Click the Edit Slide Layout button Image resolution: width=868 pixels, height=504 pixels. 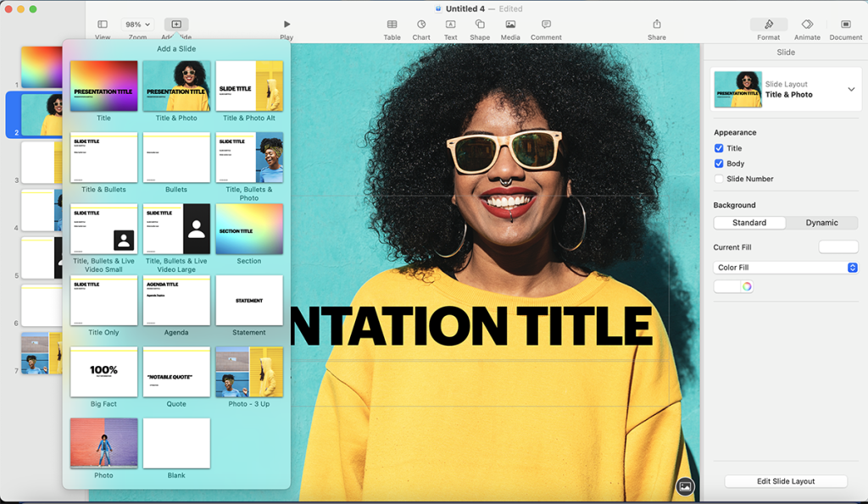point(786,480)
